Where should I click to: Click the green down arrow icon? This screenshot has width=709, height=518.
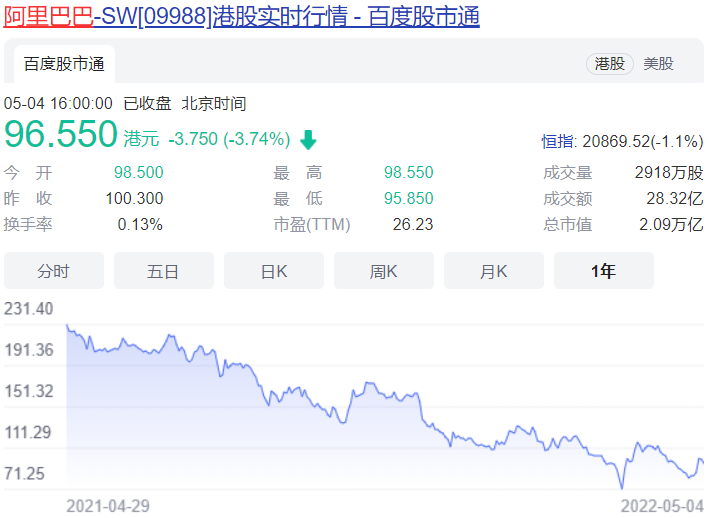308,140
